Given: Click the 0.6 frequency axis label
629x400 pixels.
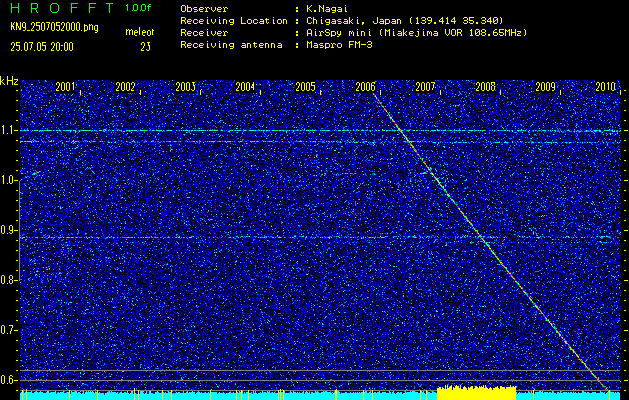Looking at the screenshot, I should coord(8,380).
